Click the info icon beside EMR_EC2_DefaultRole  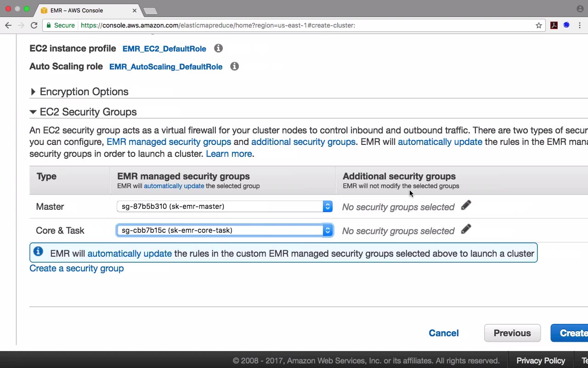(x=218, y=48)
